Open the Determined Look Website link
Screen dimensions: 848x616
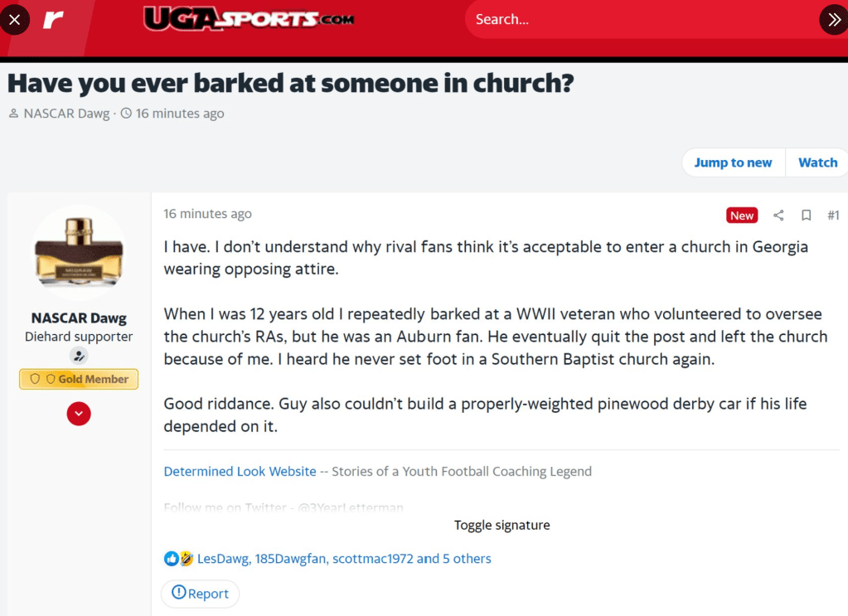click(x=240, y=471)
